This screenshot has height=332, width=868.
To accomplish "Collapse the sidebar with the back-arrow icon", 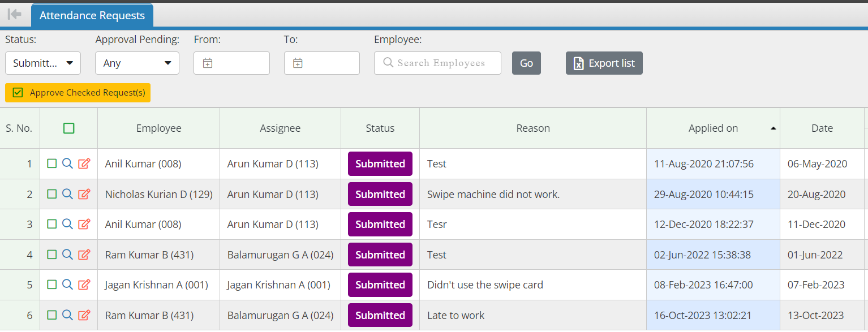I will tap(15, 14).
